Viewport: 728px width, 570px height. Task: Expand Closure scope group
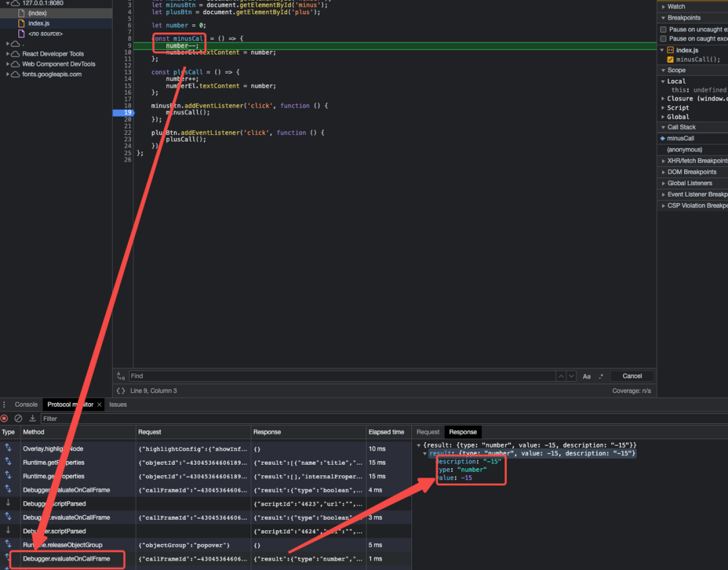pyautogui.click(x=663, y=98)
